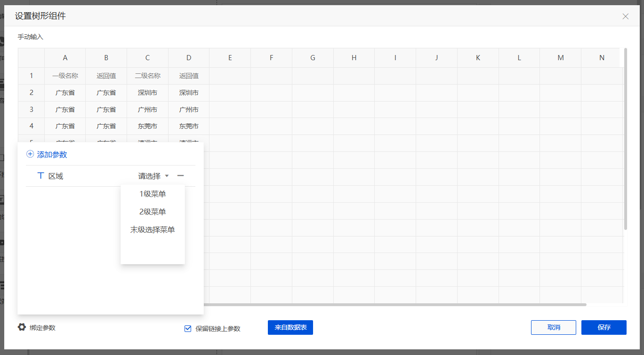Click the gear icon next to 绑定参数

click(x=22, y=327)
